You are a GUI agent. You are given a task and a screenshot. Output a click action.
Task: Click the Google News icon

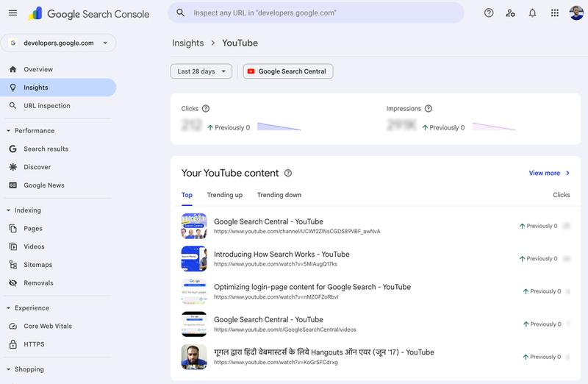click(12, 185)
